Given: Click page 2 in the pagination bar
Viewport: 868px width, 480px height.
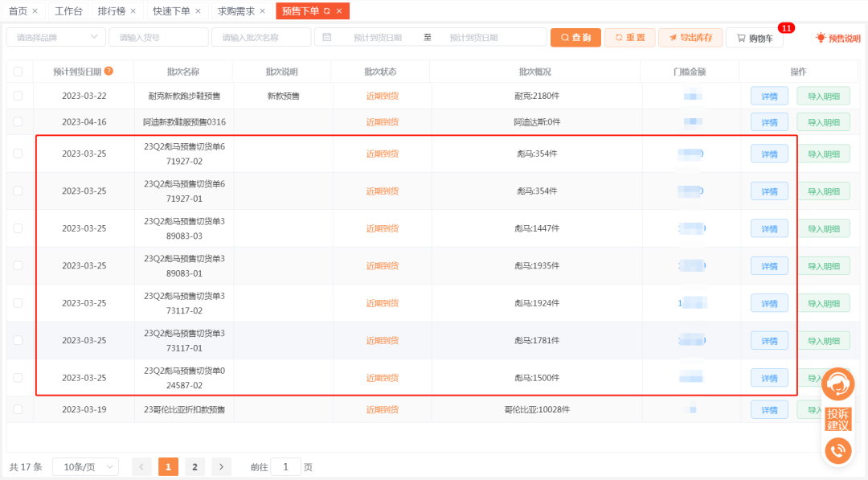Looking at the screenshot, I should [x=194, y=466].
